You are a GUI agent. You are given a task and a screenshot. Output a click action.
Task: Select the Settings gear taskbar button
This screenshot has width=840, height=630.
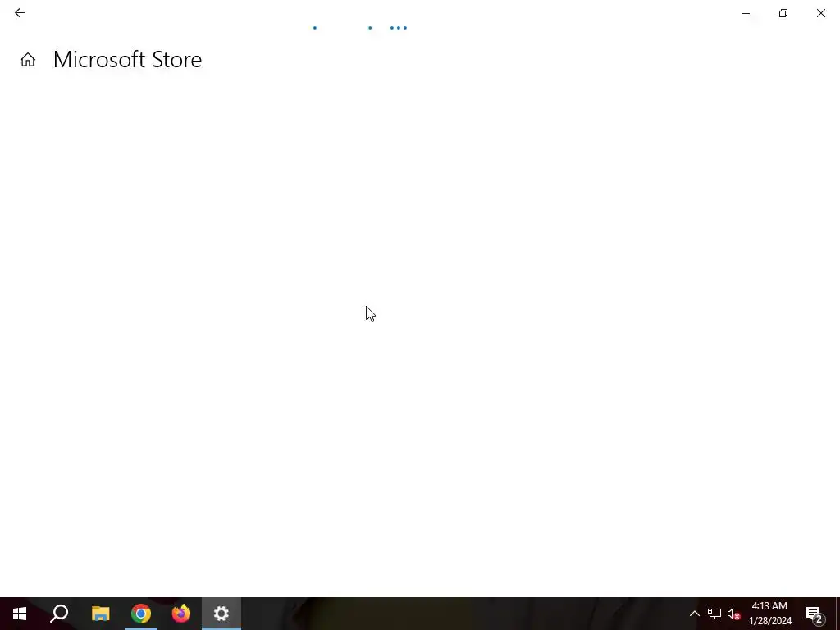pyautogui.click(x=221, y=614)
